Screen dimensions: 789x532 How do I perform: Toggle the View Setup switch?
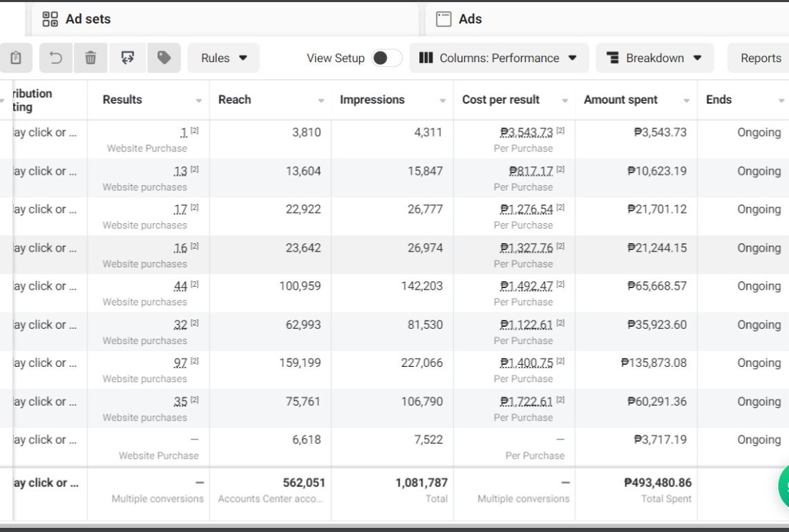point(386,58)
